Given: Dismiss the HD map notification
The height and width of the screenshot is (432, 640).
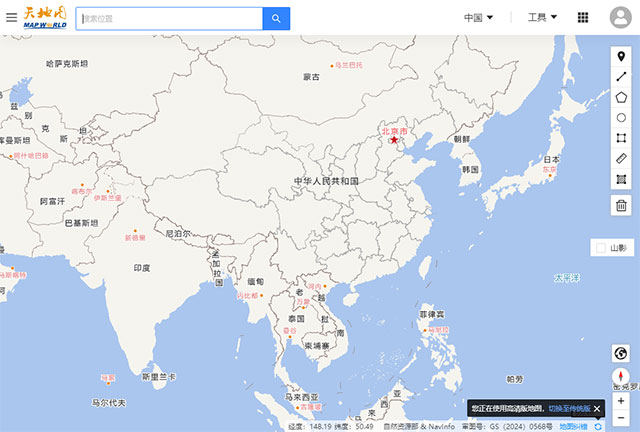Looking at the screenshot, I should 597,409.
